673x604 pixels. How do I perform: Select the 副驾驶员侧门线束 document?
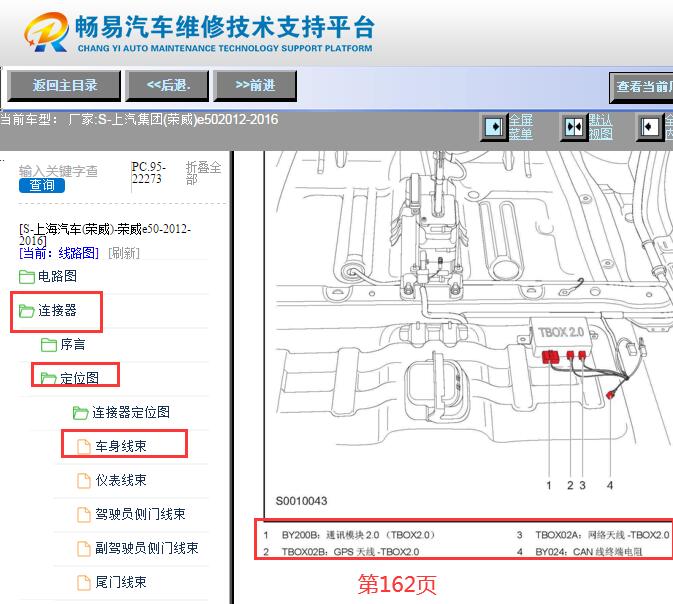tap(147, 548)
